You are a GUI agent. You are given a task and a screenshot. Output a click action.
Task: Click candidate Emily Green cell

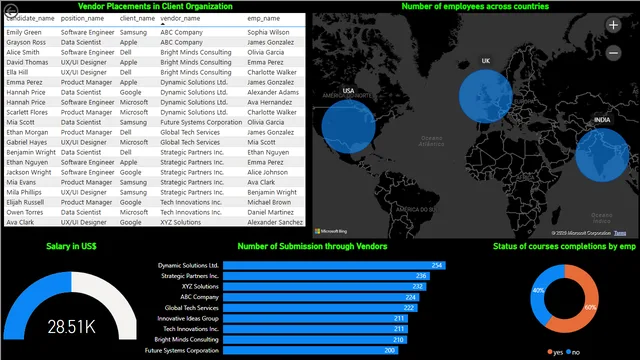tap(24, 32)
